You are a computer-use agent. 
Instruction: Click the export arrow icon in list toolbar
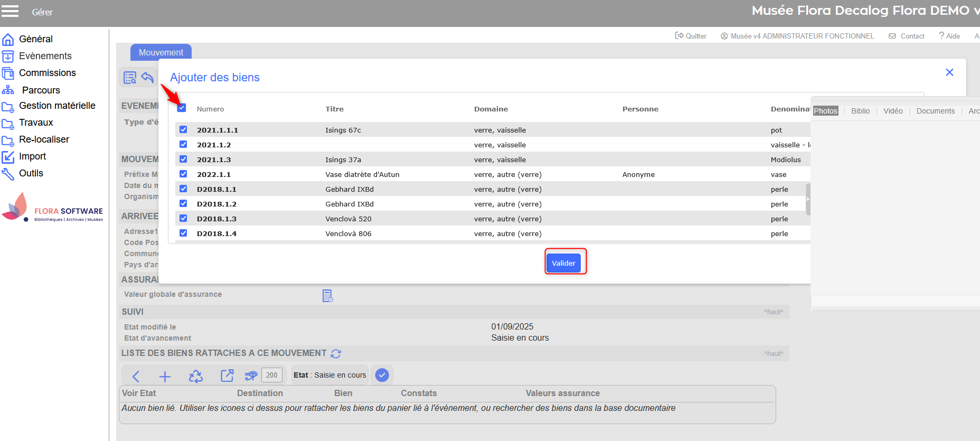click(227, 376)
